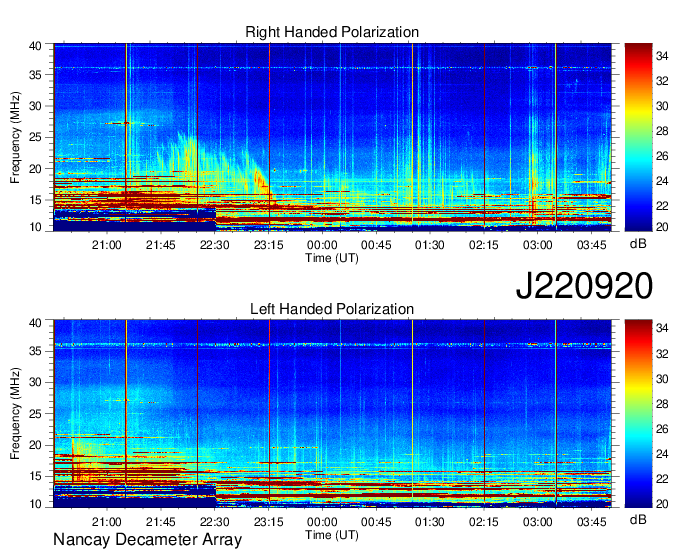Viewport: 680px width, 552px height.
Task: Click the 34 dB value on Left Handed colorbar
Action: (662, 329)
